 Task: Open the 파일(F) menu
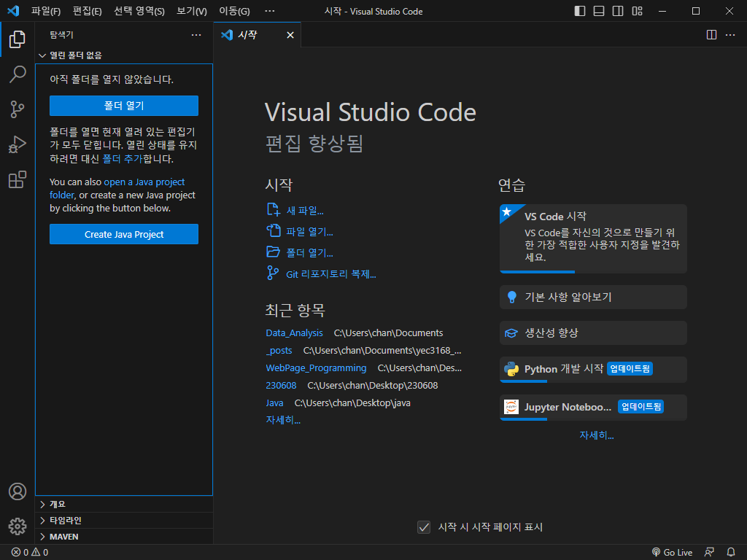tap(46, 11)
